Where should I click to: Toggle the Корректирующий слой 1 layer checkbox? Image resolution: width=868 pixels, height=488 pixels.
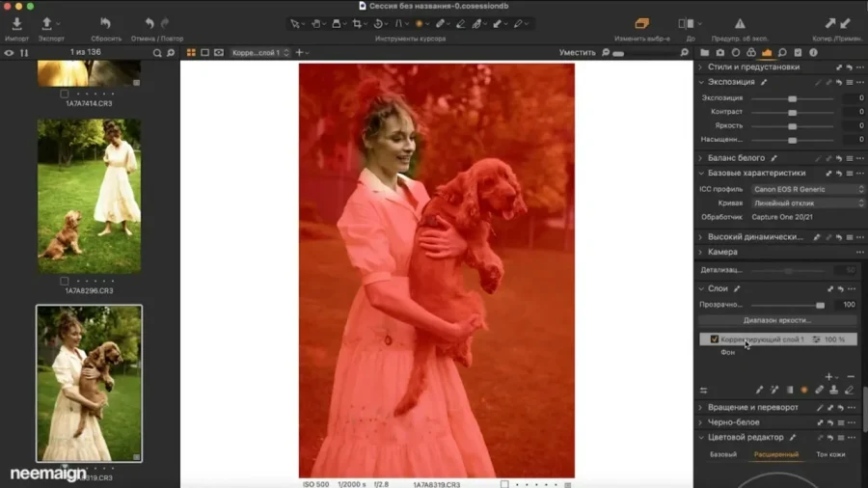point(714,339)
